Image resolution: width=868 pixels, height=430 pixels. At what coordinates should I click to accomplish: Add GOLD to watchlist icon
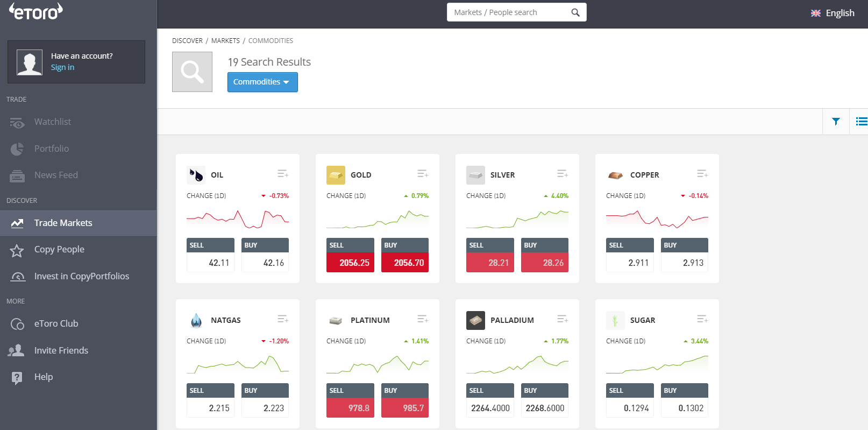pos(423,174)
